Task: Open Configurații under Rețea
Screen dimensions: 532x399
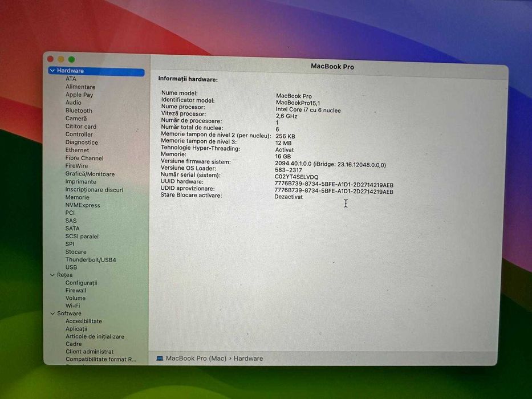Action: tap(81, 283)
